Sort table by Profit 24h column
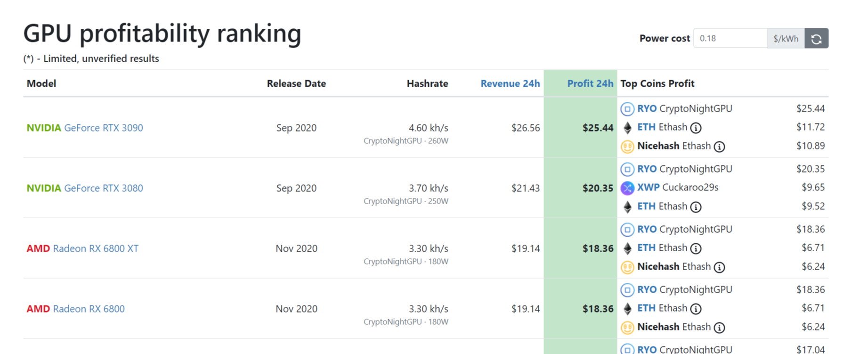 coord(590,83)
